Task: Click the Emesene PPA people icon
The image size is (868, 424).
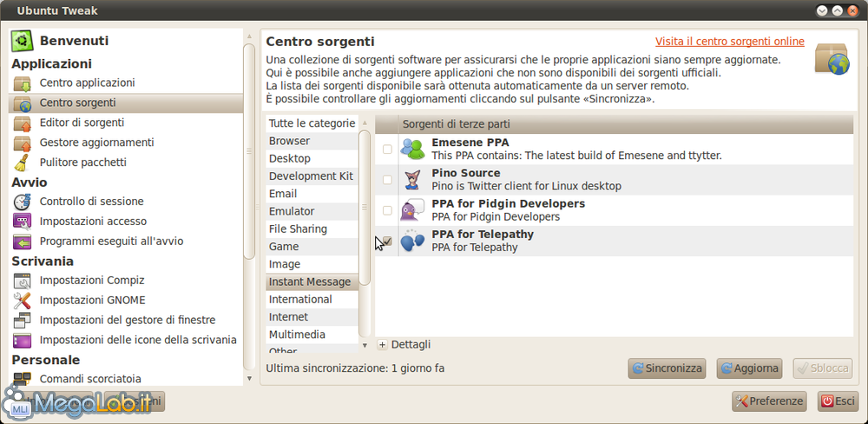Action: click(x=412, y=149)
